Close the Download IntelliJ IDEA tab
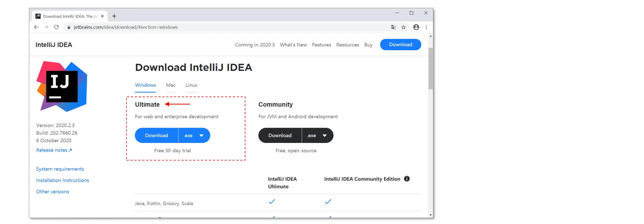Viewport: 644px width, 224px height. pyautogui.click(x=102, y=16)
